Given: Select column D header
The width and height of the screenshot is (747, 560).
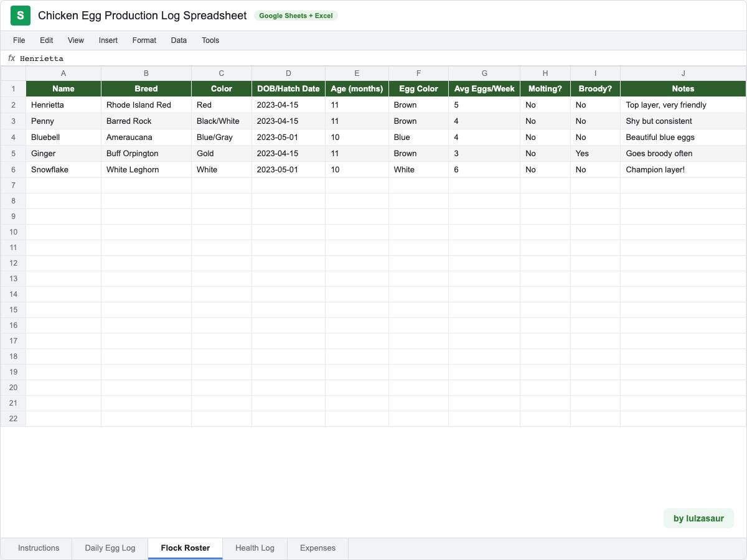Looking at the screenshot, I should [x=288, y=73].
